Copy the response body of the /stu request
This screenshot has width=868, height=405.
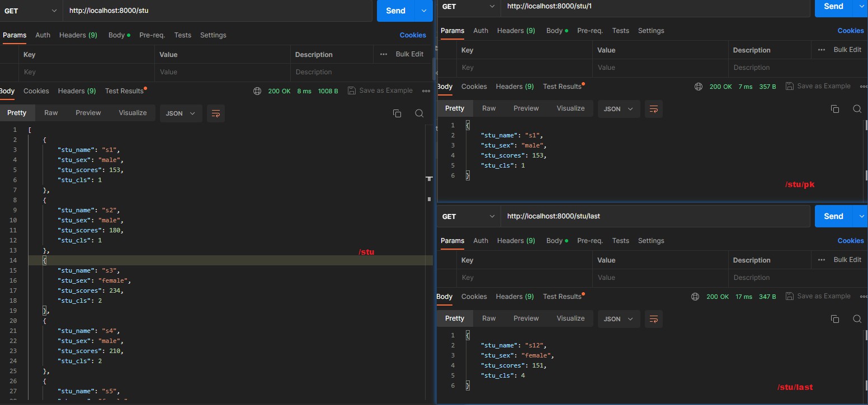tap(397, 113)
